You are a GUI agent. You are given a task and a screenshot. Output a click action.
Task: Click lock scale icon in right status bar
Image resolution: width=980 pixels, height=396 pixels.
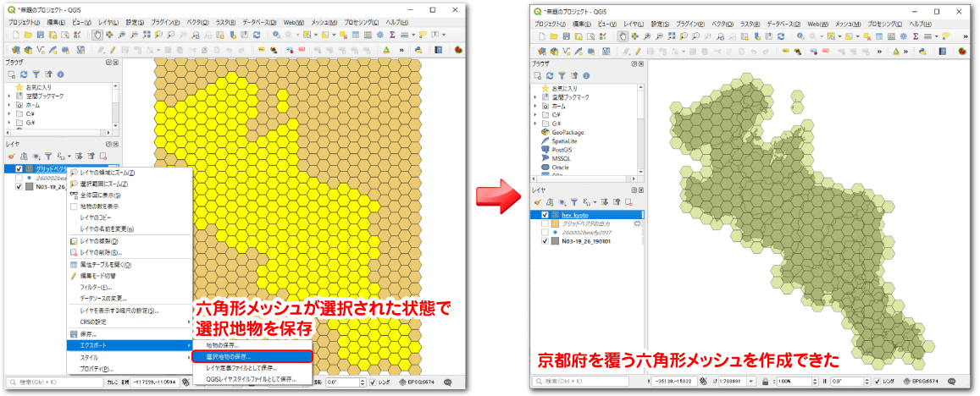[767, 381]
